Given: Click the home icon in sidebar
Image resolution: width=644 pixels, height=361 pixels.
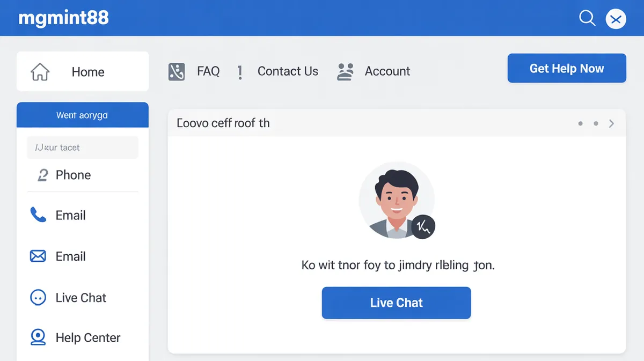Looking at the screenshot, I should click(40, 72).
